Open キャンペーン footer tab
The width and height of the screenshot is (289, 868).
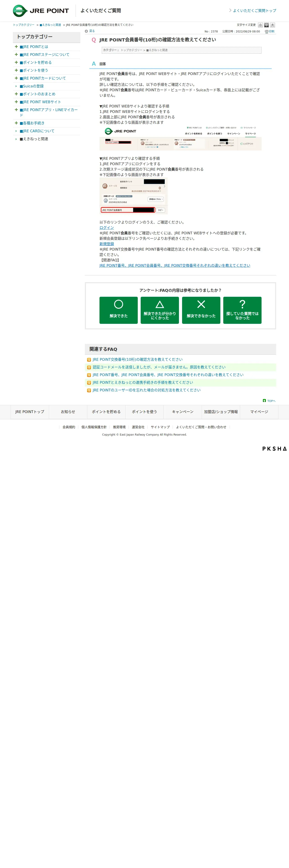point(183,412)
